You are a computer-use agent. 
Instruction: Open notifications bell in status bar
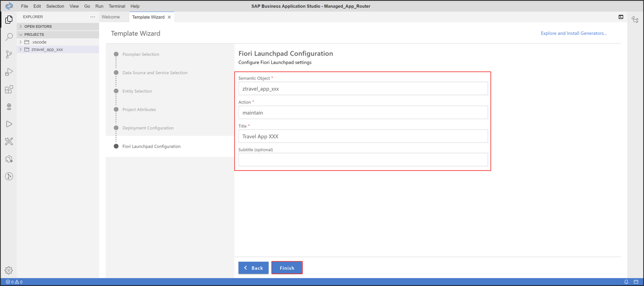(x=626, y=282)
